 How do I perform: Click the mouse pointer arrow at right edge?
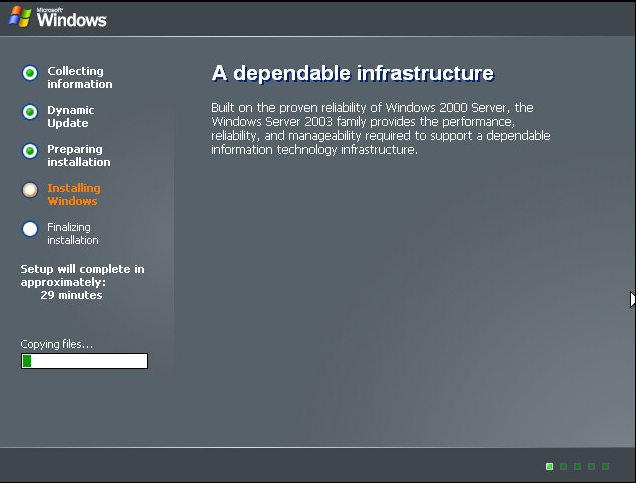click(633, 299)
